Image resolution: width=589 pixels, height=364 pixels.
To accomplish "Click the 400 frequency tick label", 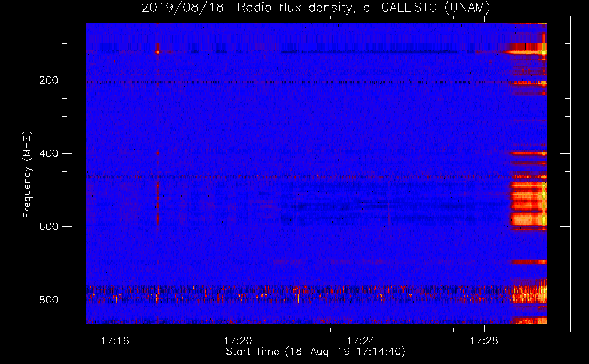I will (48, 153).
